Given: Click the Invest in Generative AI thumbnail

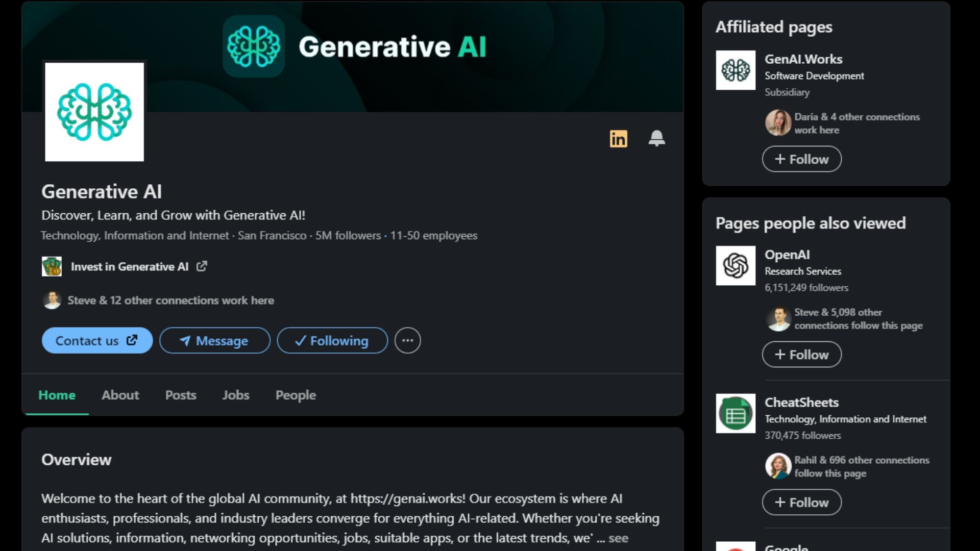Looking at the screenshot, I should (52, 266).
